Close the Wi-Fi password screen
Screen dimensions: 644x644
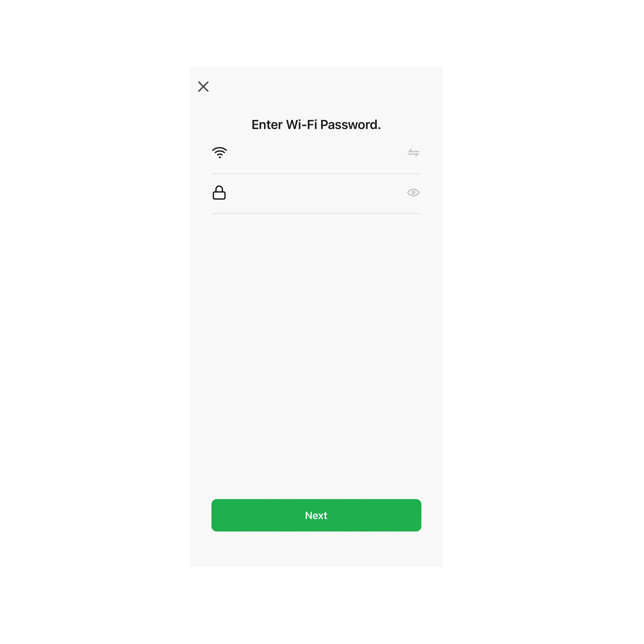(203, 87)
